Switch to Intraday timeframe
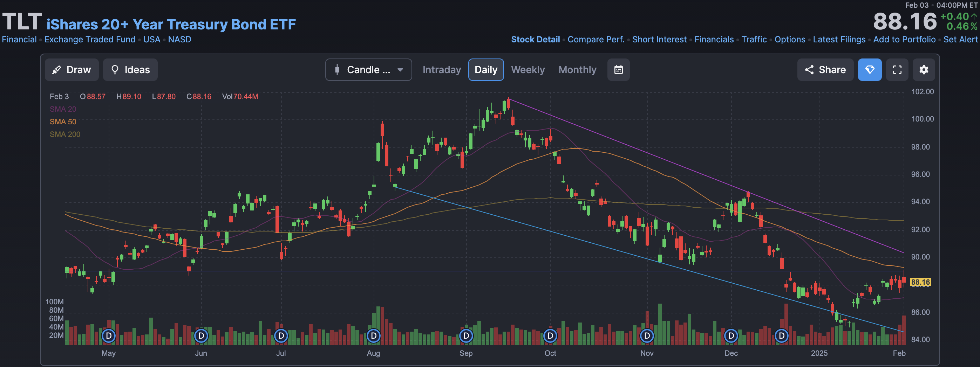980x367 pixels. [441, 70]
